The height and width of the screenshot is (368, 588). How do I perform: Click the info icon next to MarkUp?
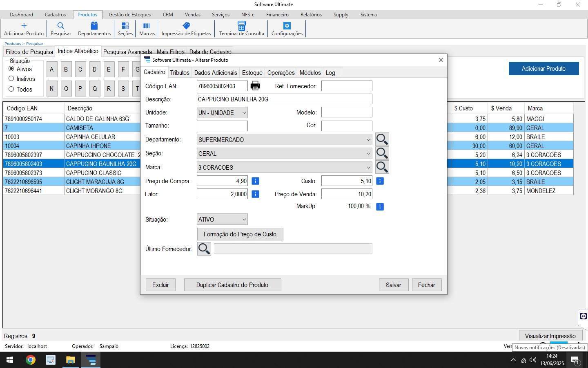point(380,206)
